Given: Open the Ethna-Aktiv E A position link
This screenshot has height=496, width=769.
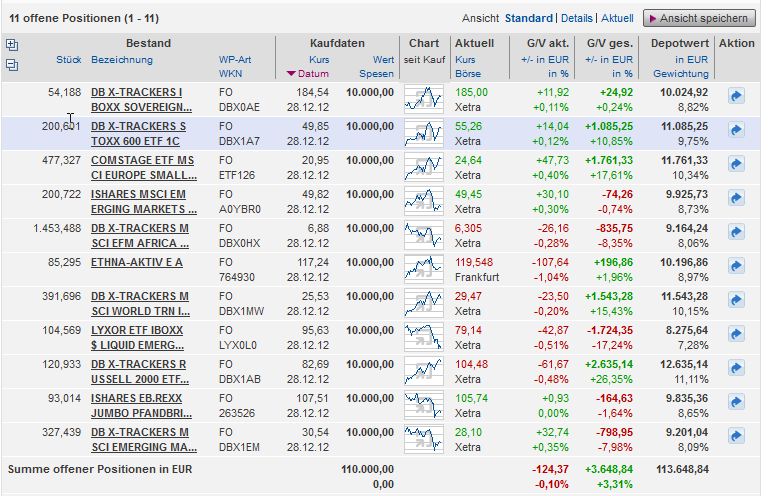Looking at the screenshot, I should pyautogui.click(x=137, y=262).
